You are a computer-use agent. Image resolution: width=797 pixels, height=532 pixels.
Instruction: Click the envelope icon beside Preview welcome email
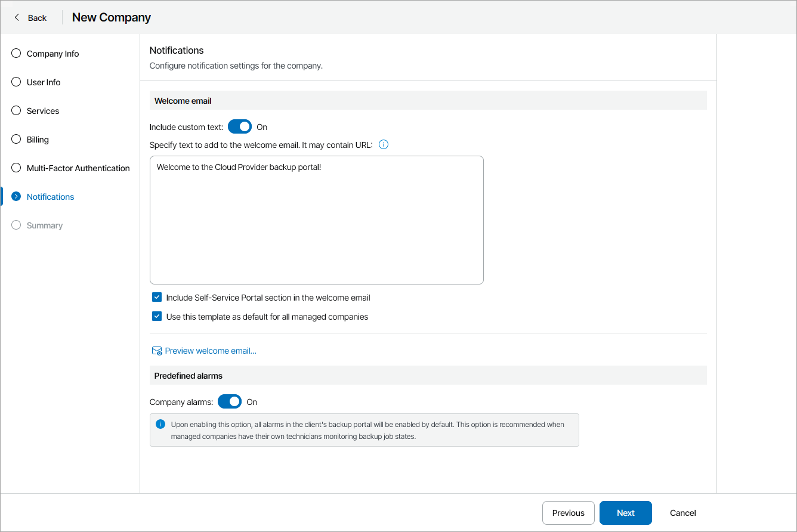point(156,350)
